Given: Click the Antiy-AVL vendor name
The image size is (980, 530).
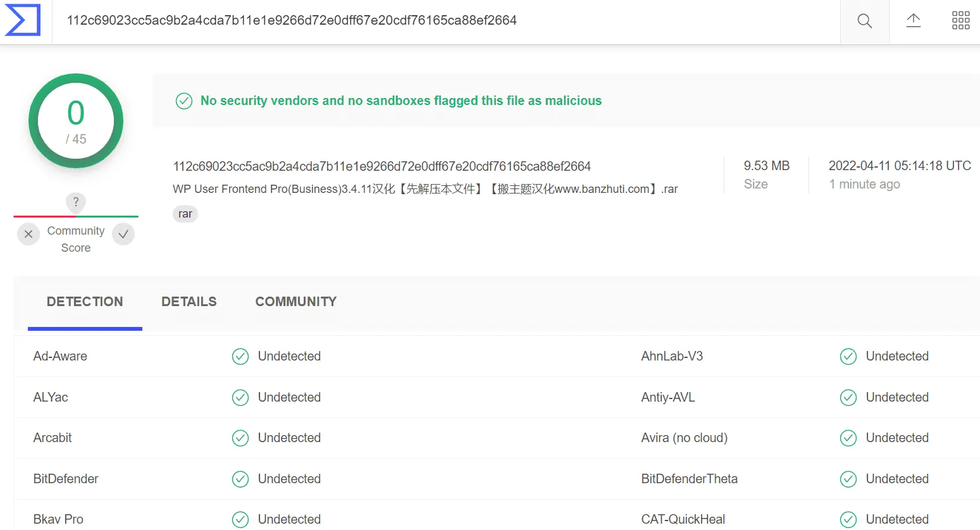Looking at the screenshot, I should [668, 397].
